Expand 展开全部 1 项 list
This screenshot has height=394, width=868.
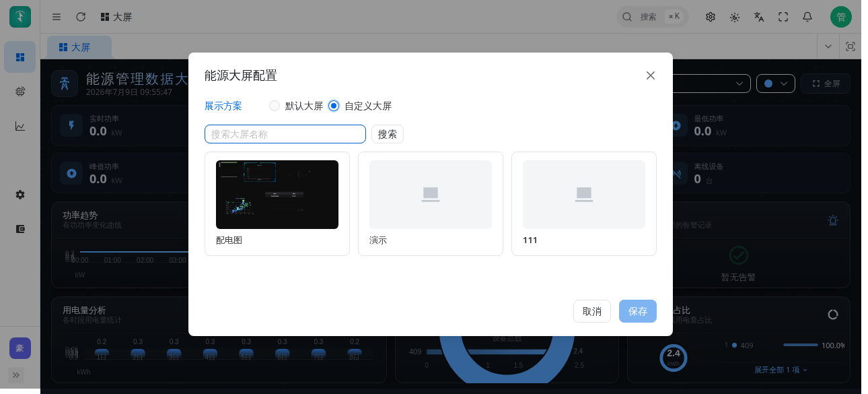pyautogui.click(x=781, y=370)
